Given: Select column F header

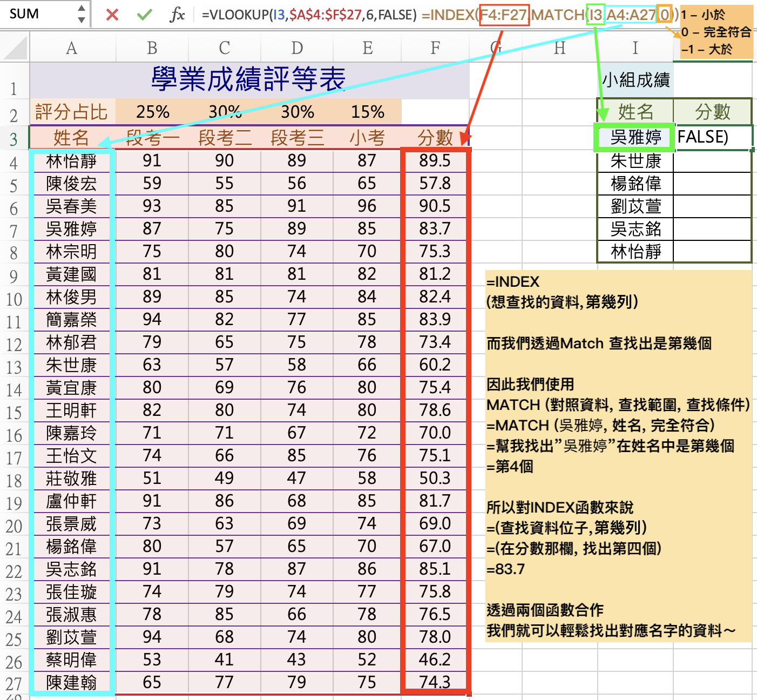Looking at the screenshot, I should pos(435,48).
